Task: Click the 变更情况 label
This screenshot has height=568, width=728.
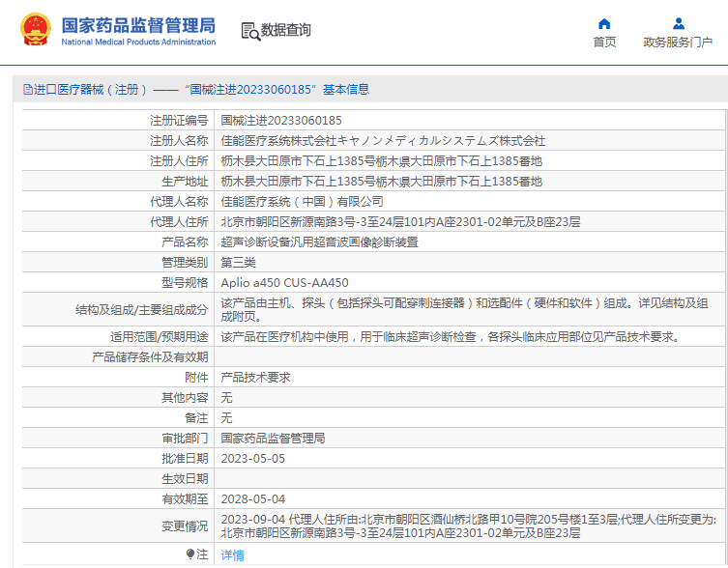Action: pyautogui.click(x=185, y=526)
